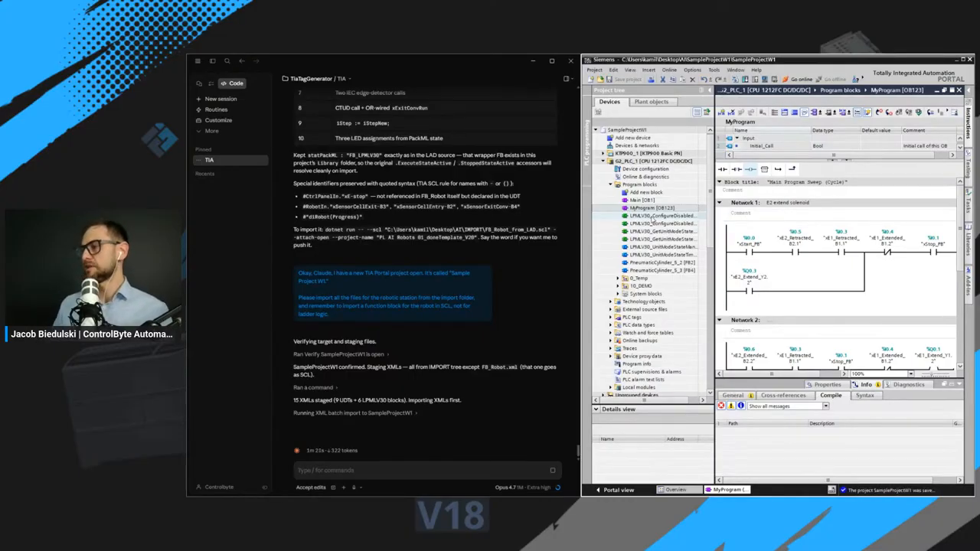Click Save project in TIA toolbar
Image resolution: width=980 pixels, height=551 pixels.
tap(625, 80)
